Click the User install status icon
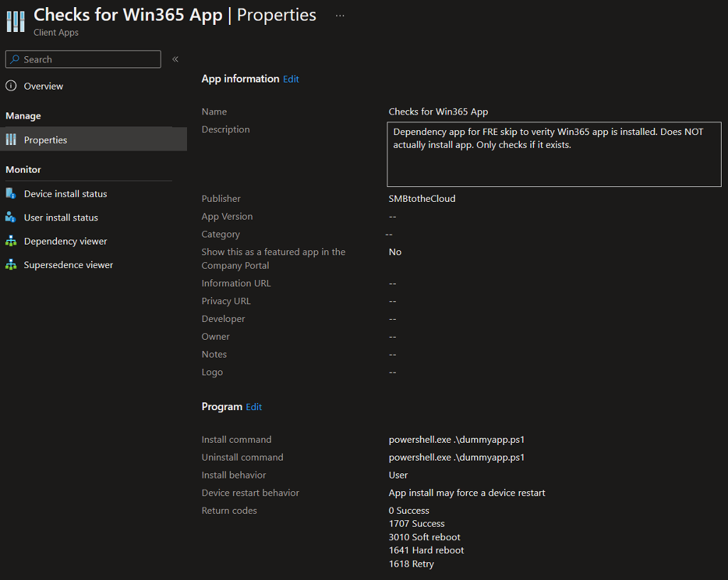The image size is (728, 580). pyautogui.click(x=11, y=217)
